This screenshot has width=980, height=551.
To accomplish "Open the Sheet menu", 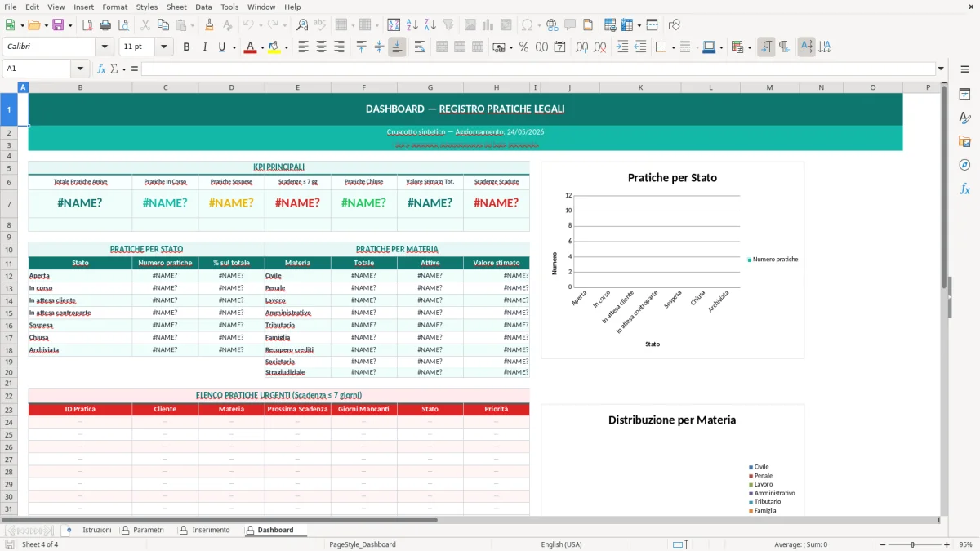I will click(x=176, y=7).
